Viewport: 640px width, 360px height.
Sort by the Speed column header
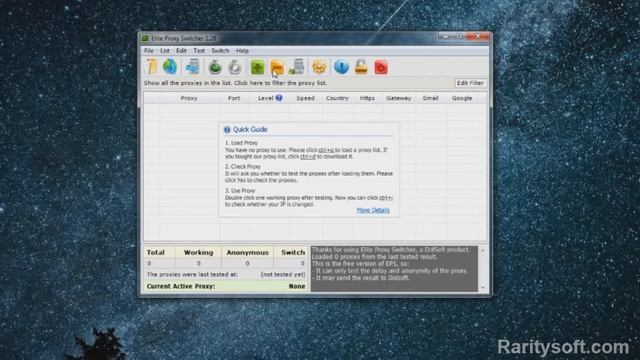coord(305,98)
